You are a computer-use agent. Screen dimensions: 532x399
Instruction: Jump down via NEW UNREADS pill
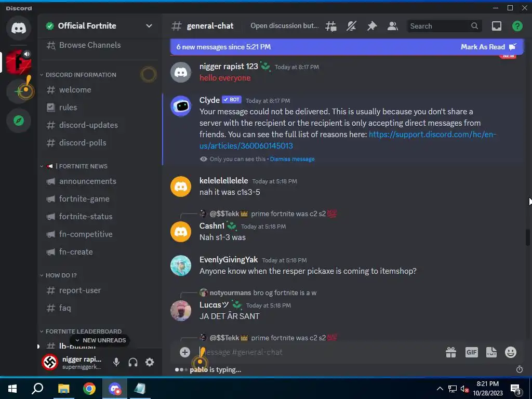[100, 340]
